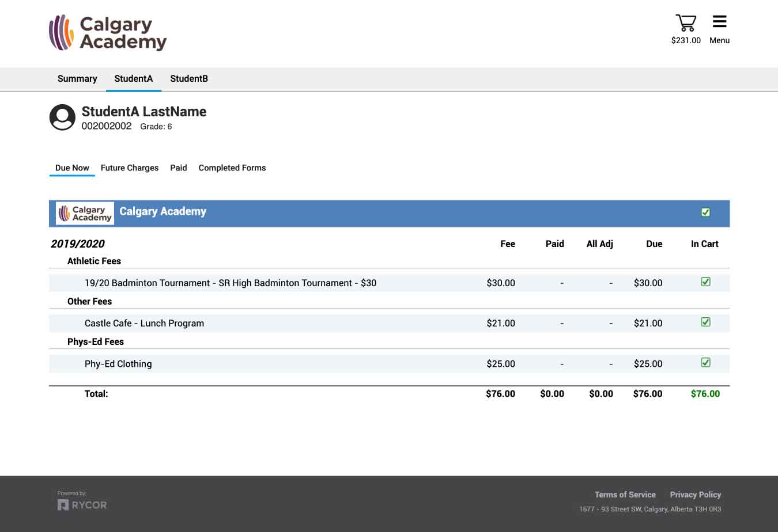The height and width of the screenshot is (532, 778).
Task: Click the StudentA profile avatar icon
Action: pos(62,117)
